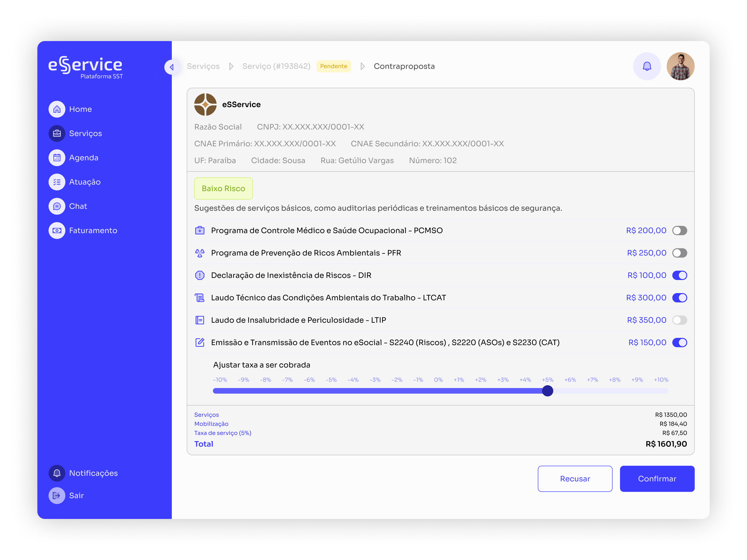Image resolution: width=747 pixels, height=560 pixels.
Task: Click the Faturamento money icon
Action: tap(57, 231)
